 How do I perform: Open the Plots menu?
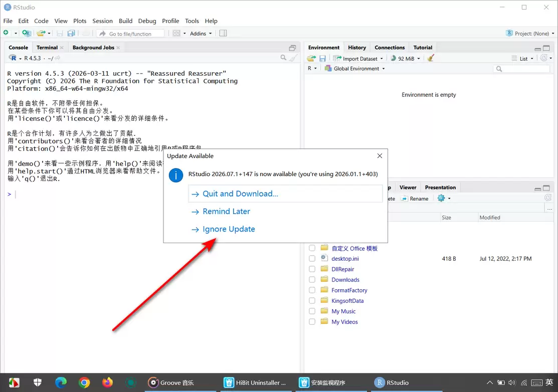(80, 21)
